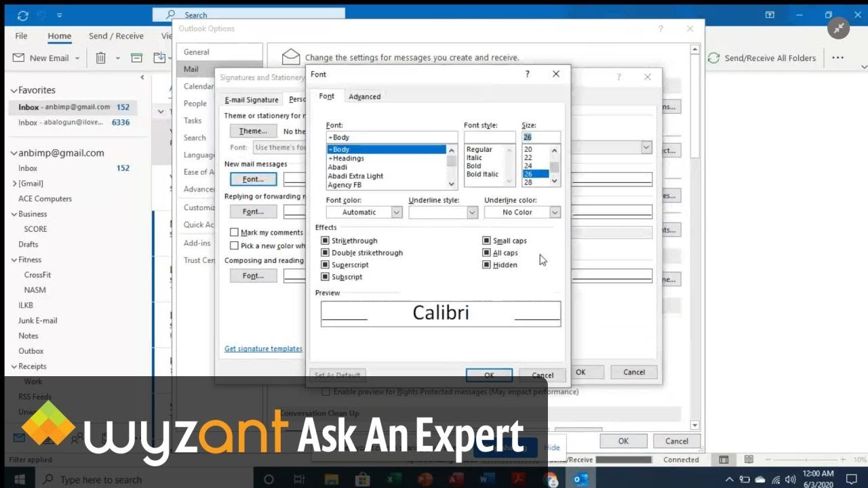
Task: Open the New Email dropdown arrow
Action: pos(77,58)
